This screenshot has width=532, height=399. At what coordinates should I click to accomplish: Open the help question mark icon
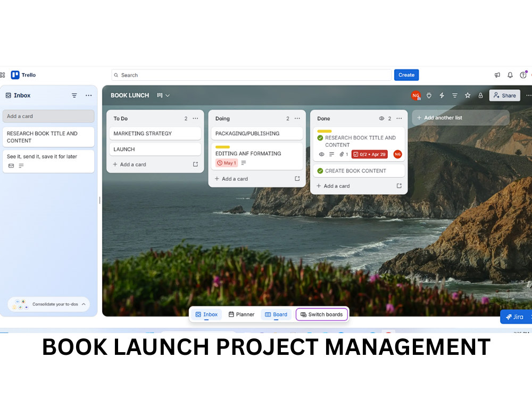point(523,75)
